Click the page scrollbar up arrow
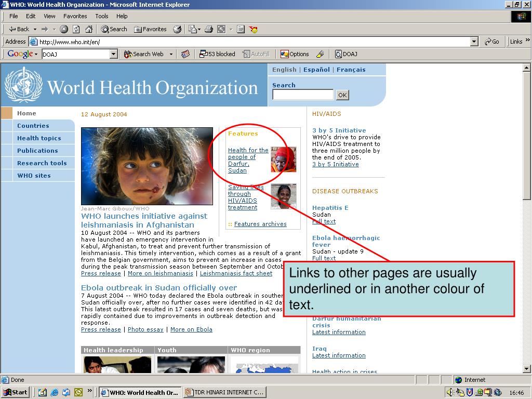This screenshot has width=532, height=399. coord(526,68)
